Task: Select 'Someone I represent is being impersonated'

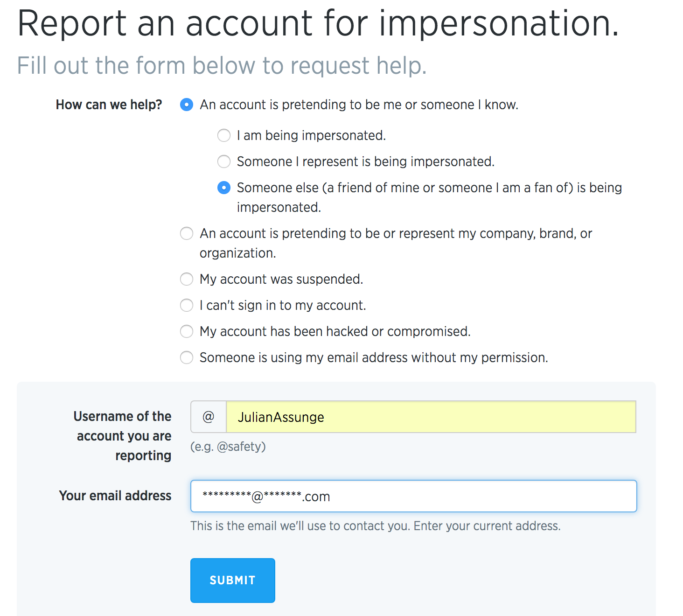Action: coord(224,161)
